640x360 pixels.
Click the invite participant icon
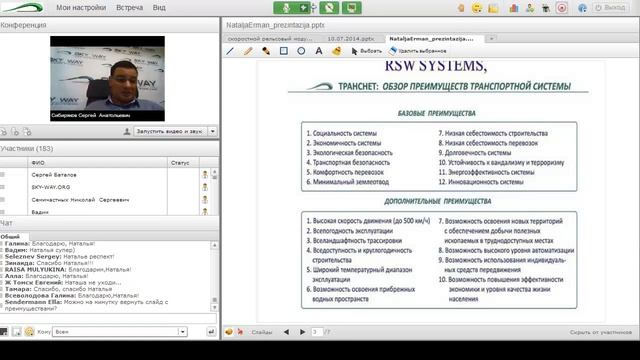(x=530, y=8)
